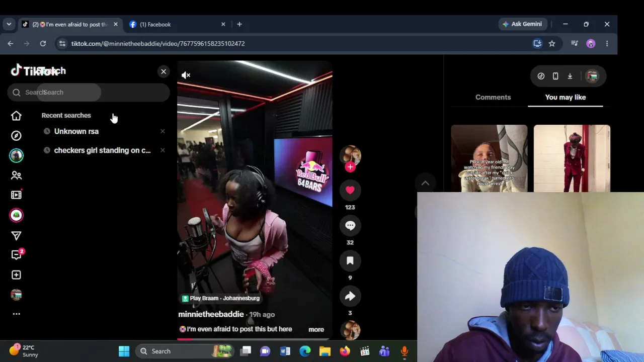
Task: Open the red suit video thumbnail
Action: point(572,158)
